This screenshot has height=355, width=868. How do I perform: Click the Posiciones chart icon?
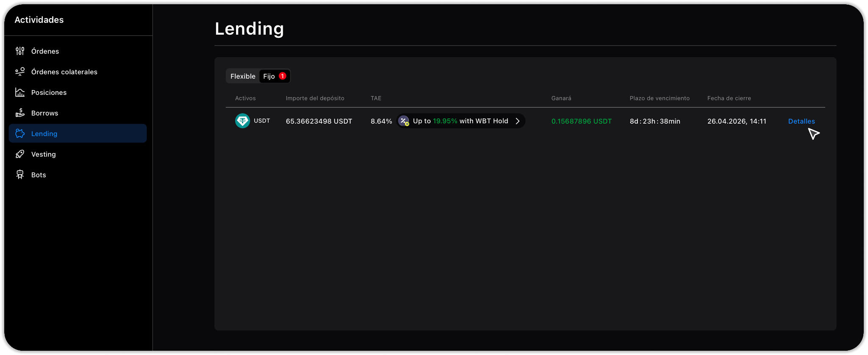tap(20, 92)
